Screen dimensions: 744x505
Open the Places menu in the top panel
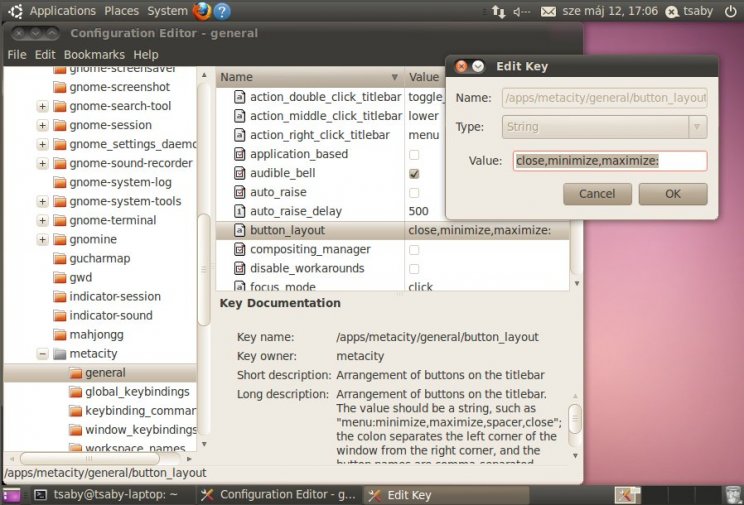point(121,11)
